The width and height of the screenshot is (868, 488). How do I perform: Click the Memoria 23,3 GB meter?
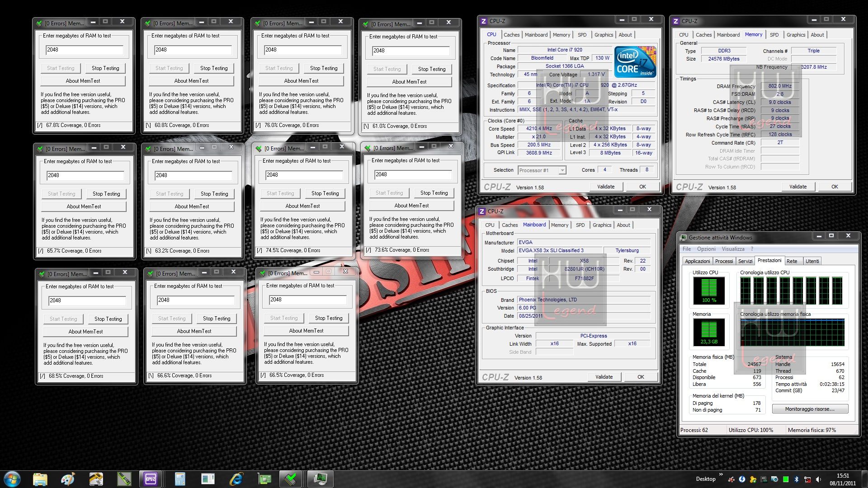[x=709, y=332]
